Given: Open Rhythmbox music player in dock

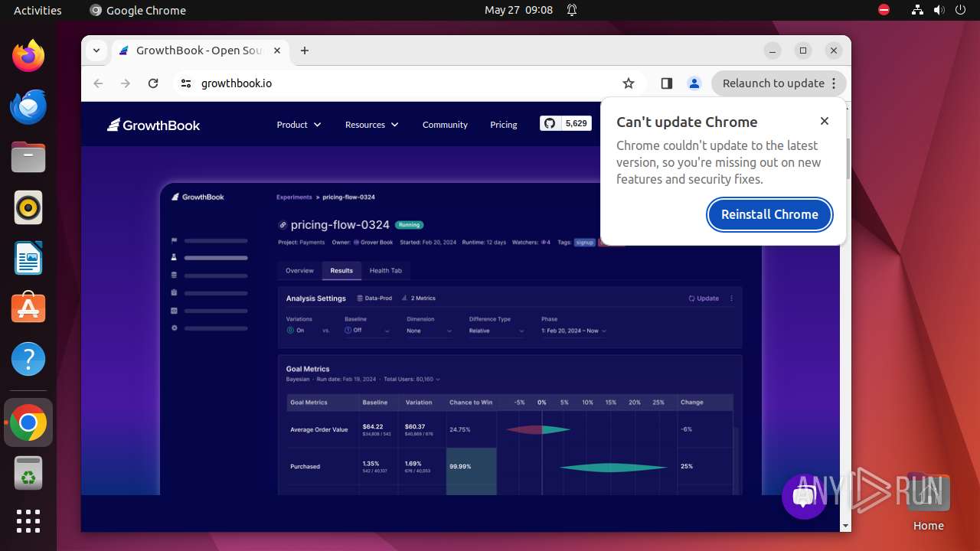Looking at the screenshot, I should point(28,207).
